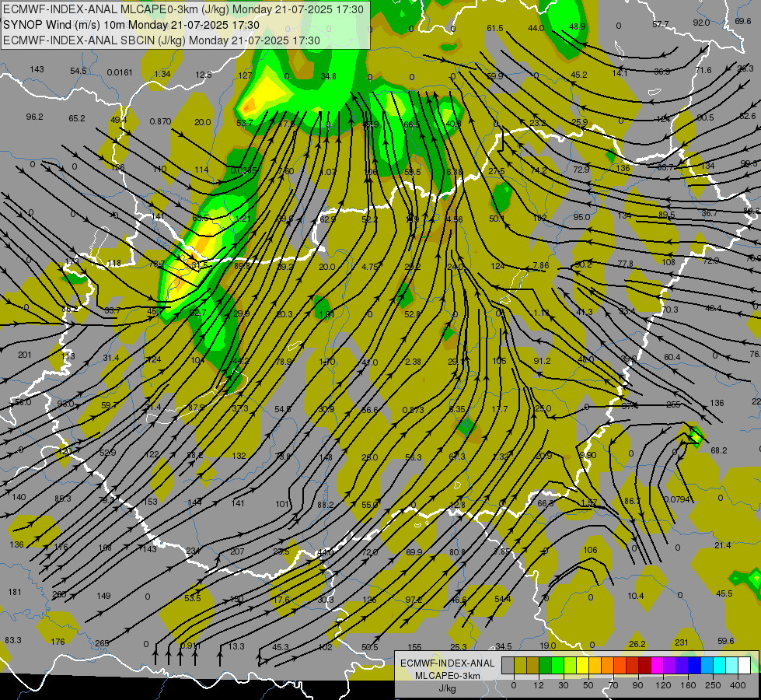Click the map value '0.0161'
Screen dimensions: 761x700
120,72
